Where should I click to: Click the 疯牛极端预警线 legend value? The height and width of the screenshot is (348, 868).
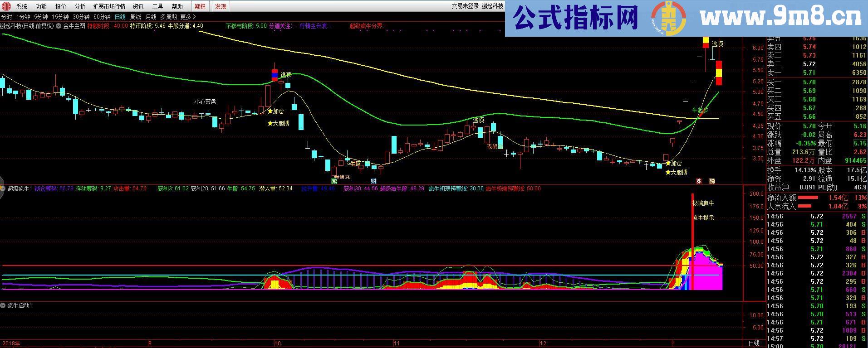[513, 188]
